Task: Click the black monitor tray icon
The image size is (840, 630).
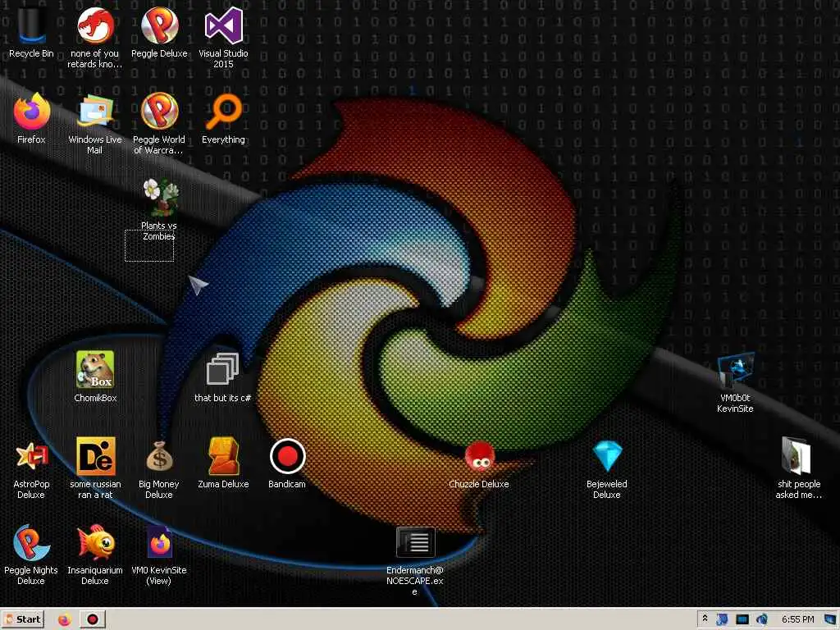Action: [x=742, y=619]
